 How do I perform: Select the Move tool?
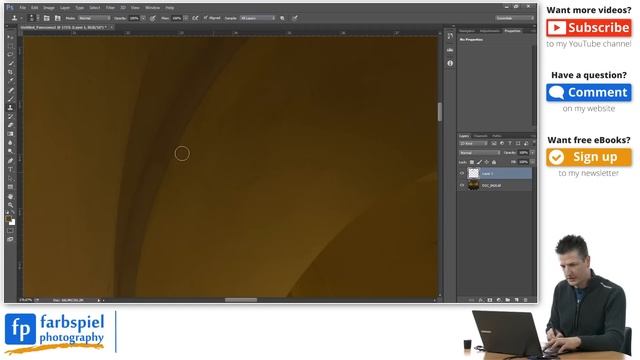click(x=10, y=37)
